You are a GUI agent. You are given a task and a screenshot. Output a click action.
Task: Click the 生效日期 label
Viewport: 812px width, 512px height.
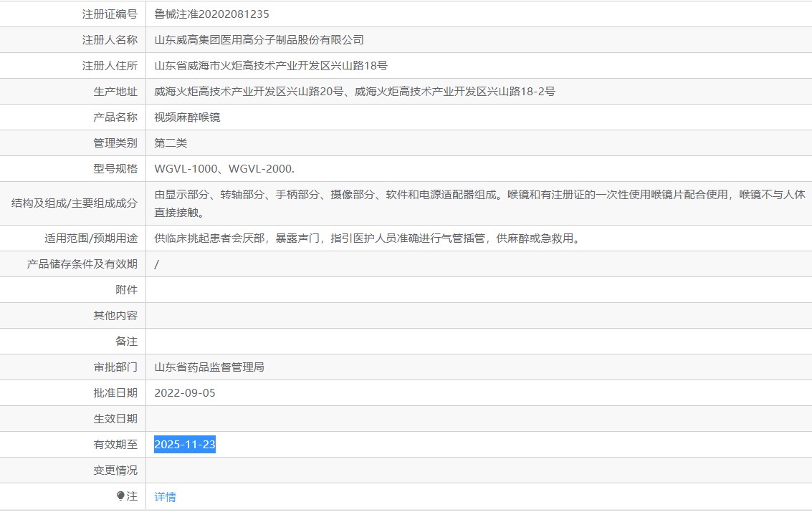coord(115,419)
